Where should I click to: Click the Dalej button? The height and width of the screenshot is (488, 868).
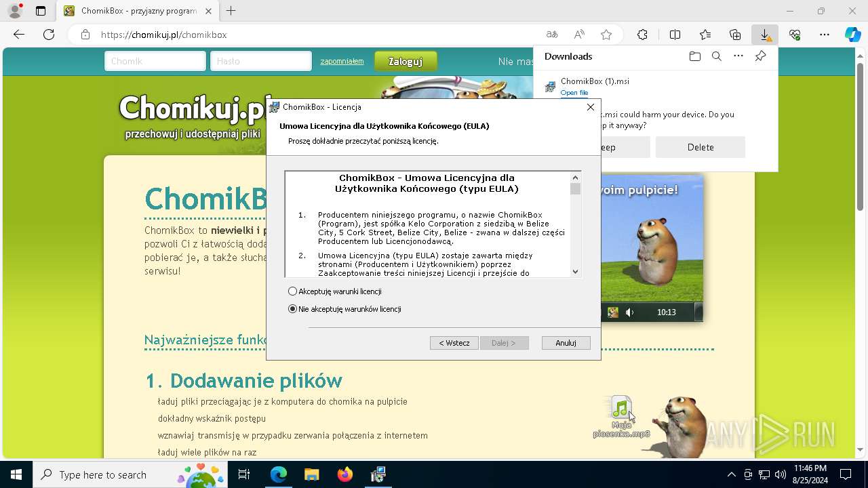point(504,343)
